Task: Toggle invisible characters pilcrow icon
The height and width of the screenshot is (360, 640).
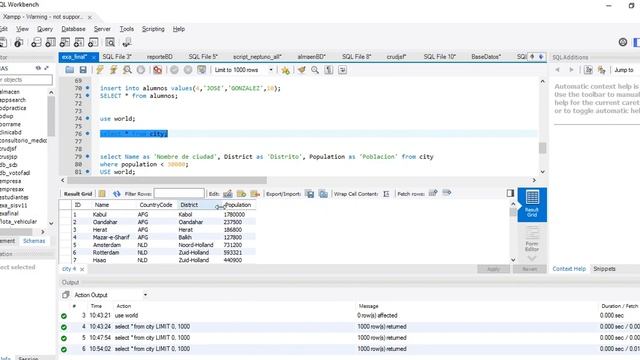Action: point(329,70)
